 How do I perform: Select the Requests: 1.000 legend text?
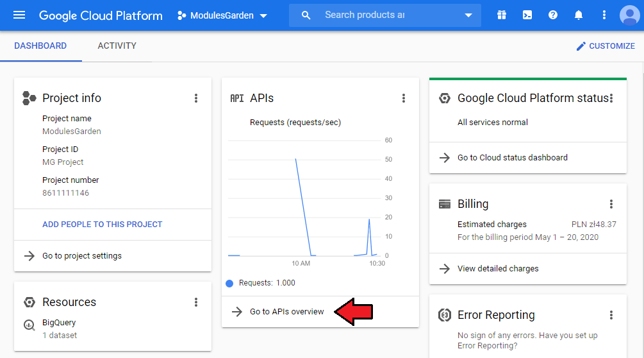tap(267, 283)
